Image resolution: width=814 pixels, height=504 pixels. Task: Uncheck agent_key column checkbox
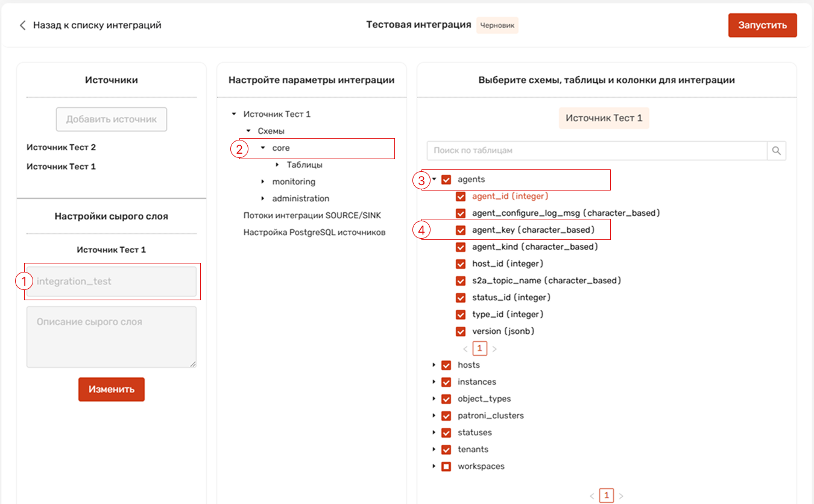[x=461, y=230]
